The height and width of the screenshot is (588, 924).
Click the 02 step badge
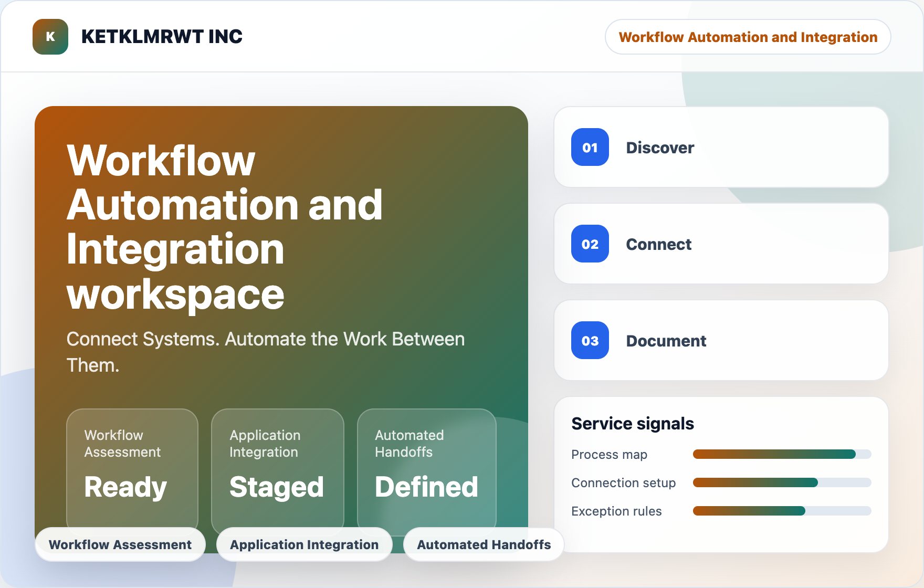(x=590, y=244)
